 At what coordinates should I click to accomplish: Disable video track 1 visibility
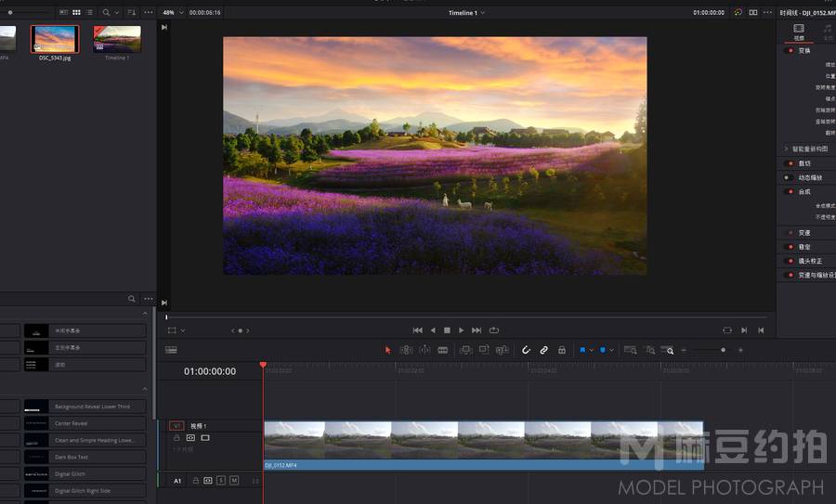point(205,438)
